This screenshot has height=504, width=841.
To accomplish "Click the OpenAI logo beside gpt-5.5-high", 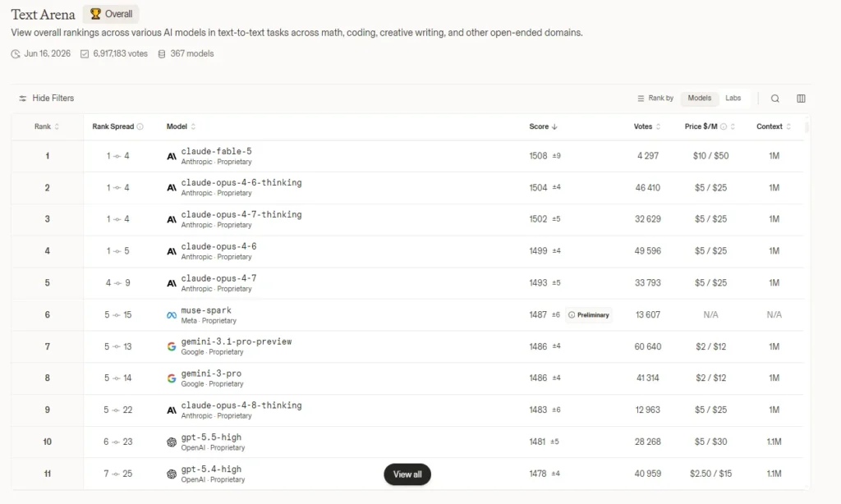I will pos(172,442).
